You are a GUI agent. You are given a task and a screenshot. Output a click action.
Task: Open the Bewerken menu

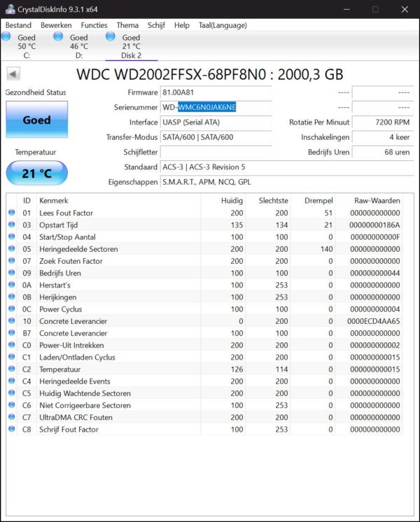tap(56, 25)
